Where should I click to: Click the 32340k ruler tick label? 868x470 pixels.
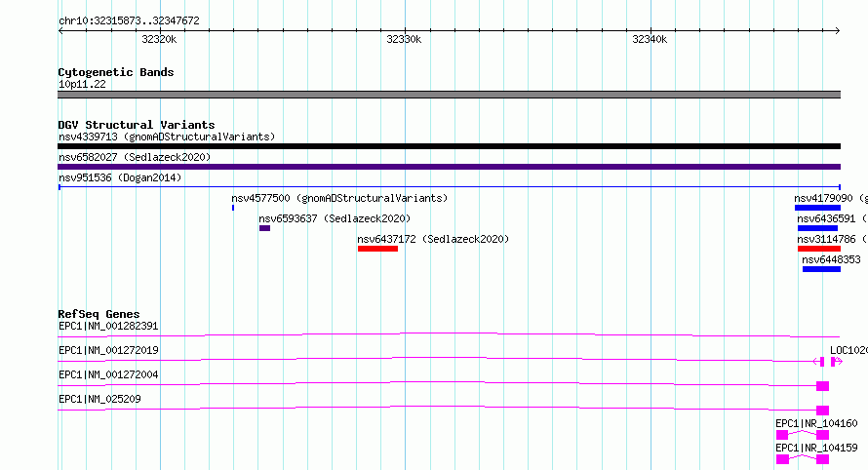click(650, 39)
